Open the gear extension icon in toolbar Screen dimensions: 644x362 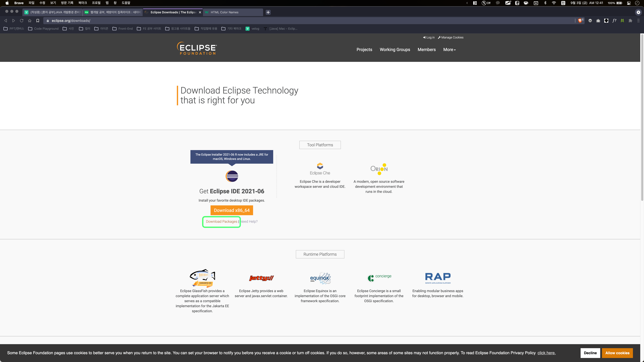pyautogui.click(x=590, y=21)
